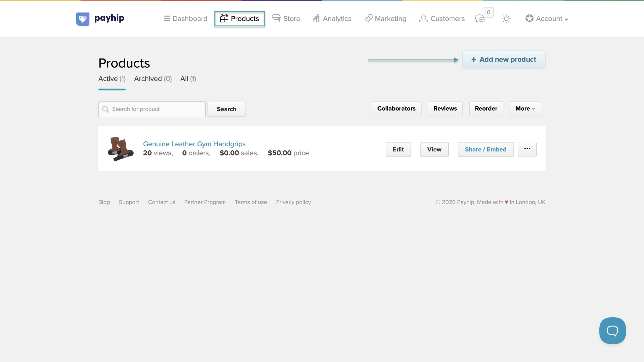
Task: Go to the Store section
Action: [x=286, y=19]
